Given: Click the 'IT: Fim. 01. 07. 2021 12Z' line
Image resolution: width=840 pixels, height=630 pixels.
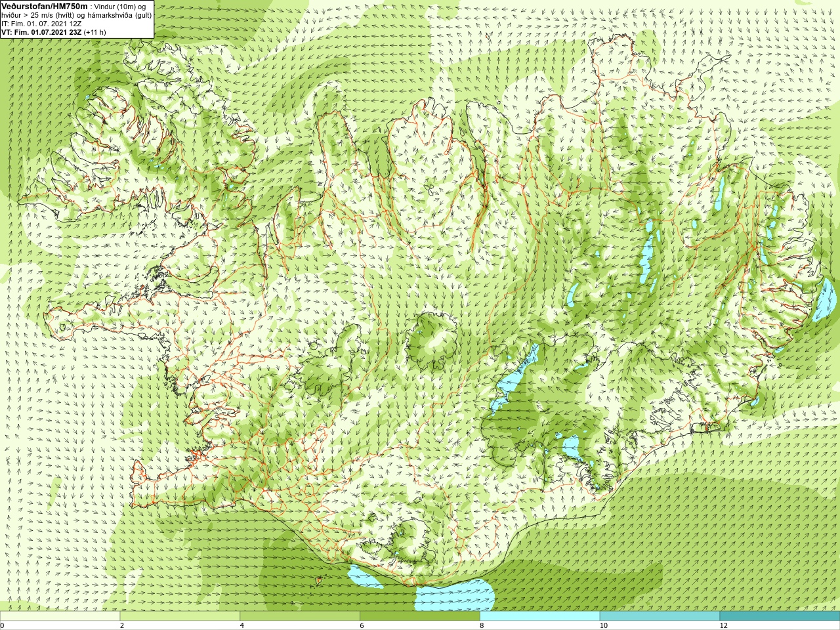Looking at the screenshot, I should click(x=41, y=24).
